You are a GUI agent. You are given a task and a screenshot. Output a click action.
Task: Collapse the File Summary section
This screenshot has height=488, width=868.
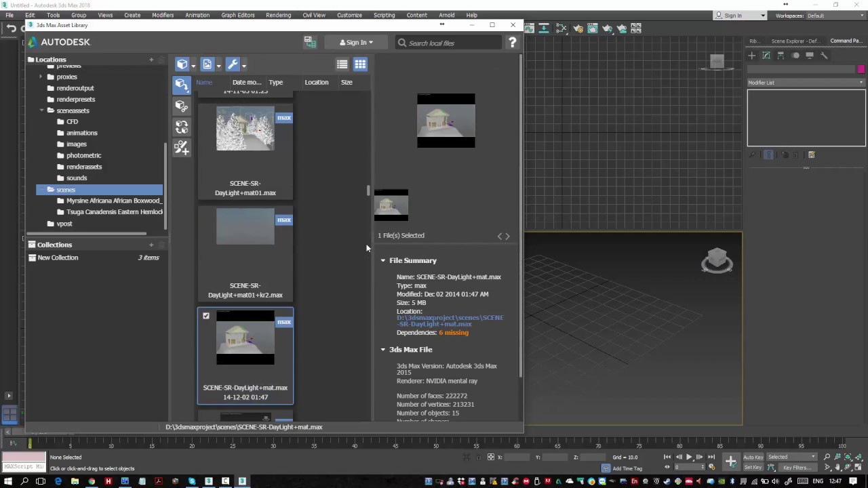click(x=383, y=260)
